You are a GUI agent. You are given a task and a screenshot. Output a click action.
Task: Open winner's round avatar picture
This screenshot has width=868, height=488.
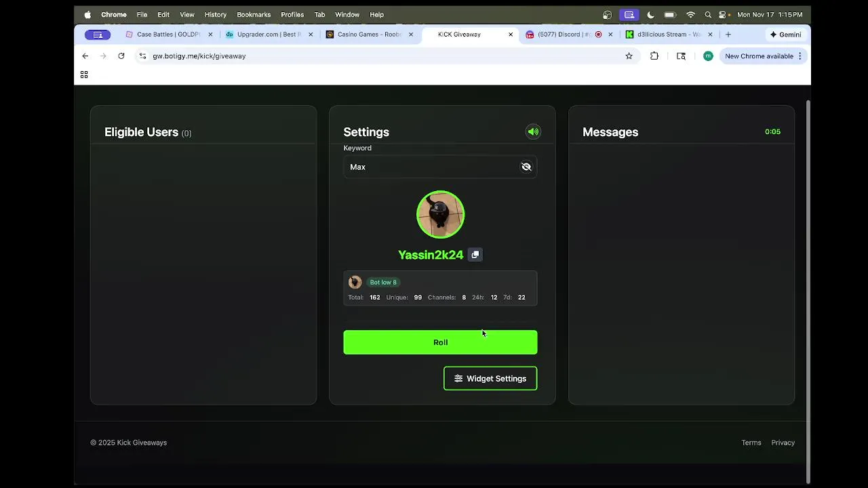pos(440,214)
